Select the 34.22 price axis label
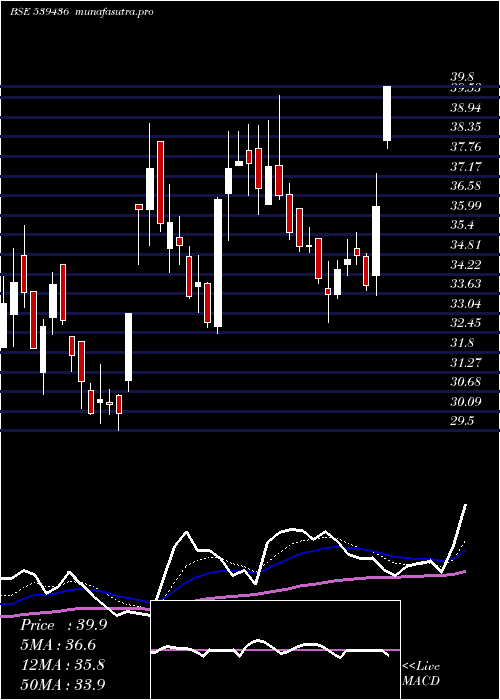The width and height of the screenshot is (500, 700). tap(465, 265)
